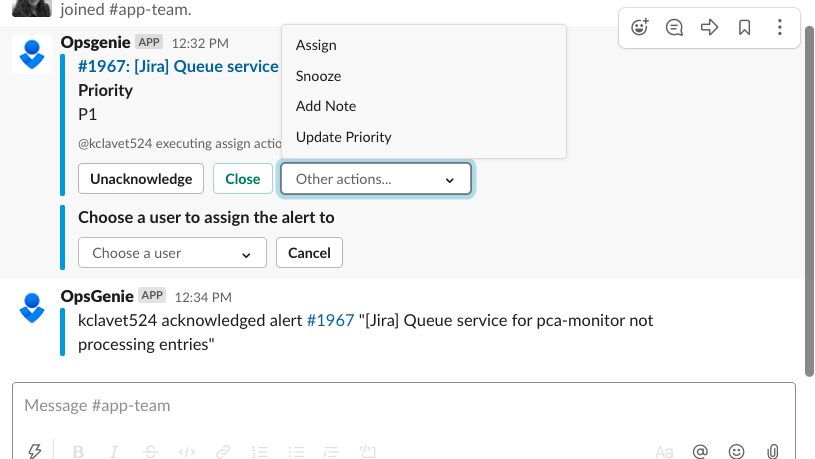Attach a file with the paperclip icon
This screenshot has height=459, width=815.
tap(773, 451)
